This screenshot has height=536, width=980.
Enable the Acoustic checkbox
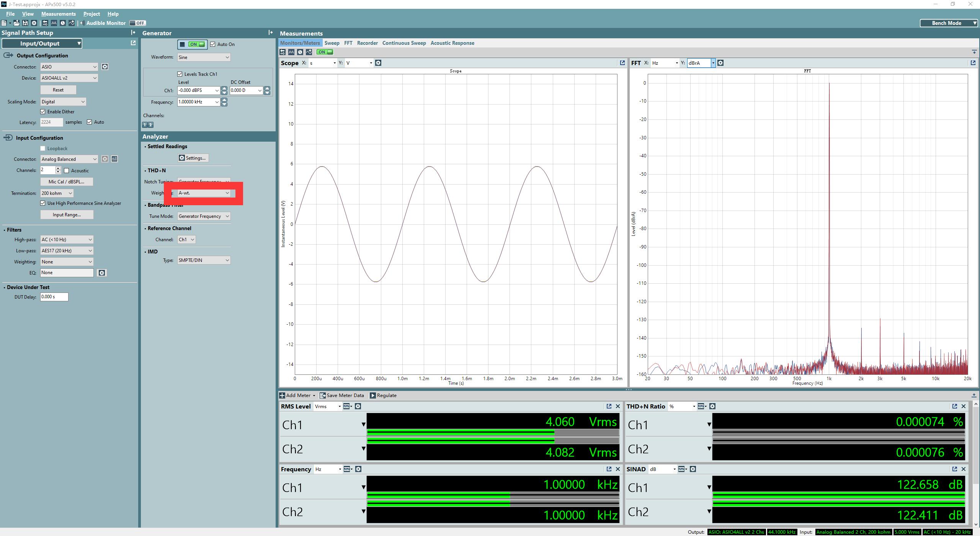(x=67, y=171)
